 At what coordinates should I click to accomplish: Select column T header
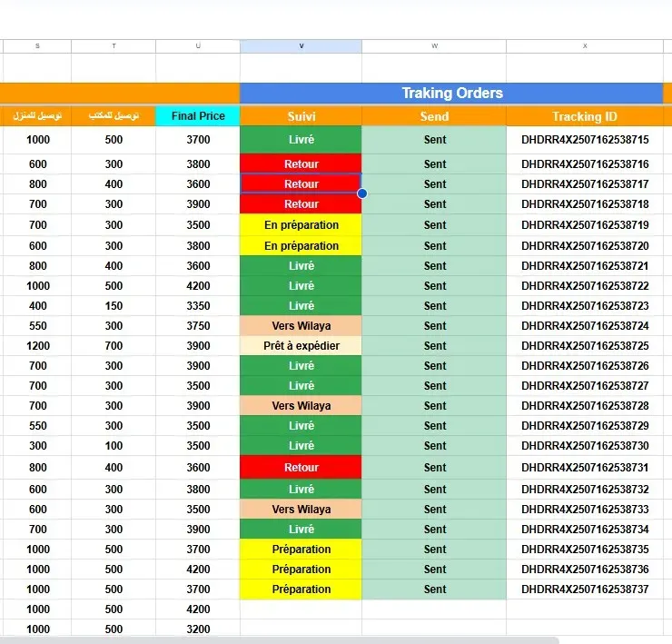point(114,46)
